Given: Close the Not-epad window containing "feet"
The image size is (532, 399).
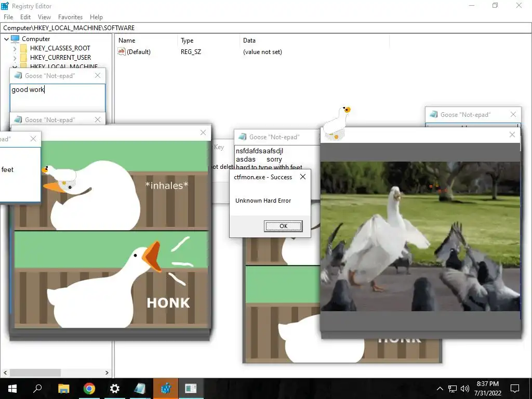Looking at the screenshot, I should [x=33, y=139].
